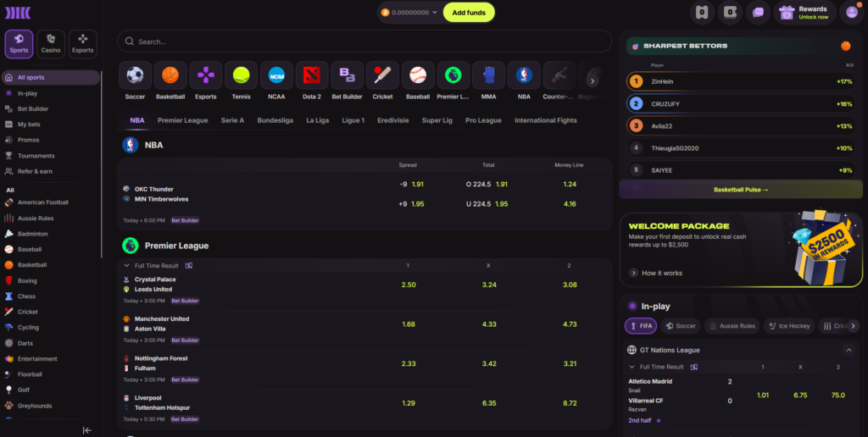Open Tournaments in the sidebar

36,156
